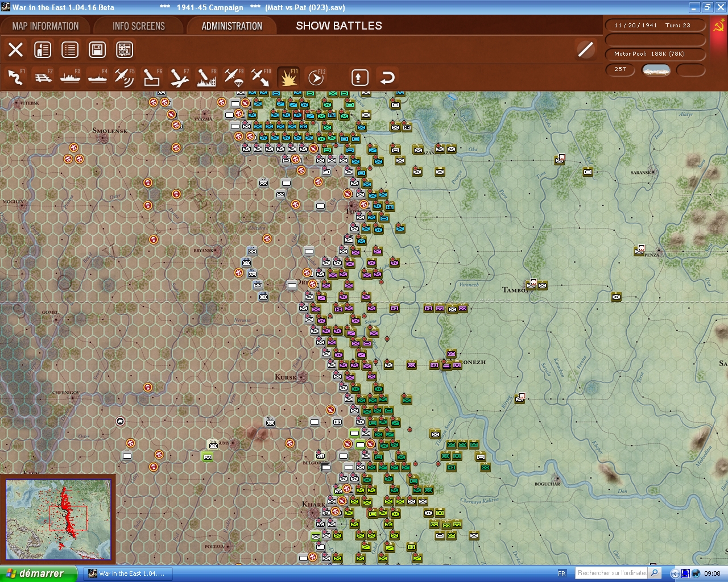728x582 pixels.
Task: Click the Motor Pool 188K (78K) field
Action: pos(655,54)
